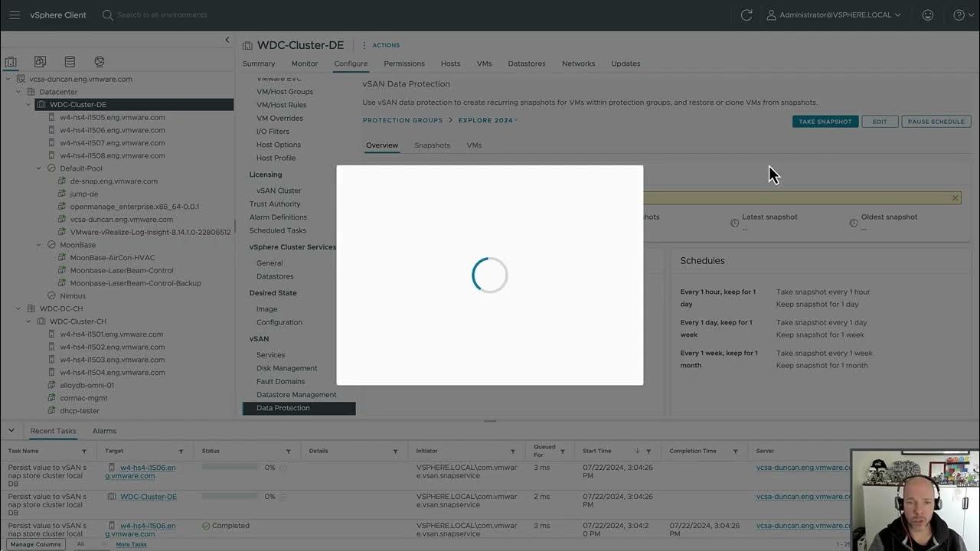
Task: Filter the Details column
Action: coord(395,452)
